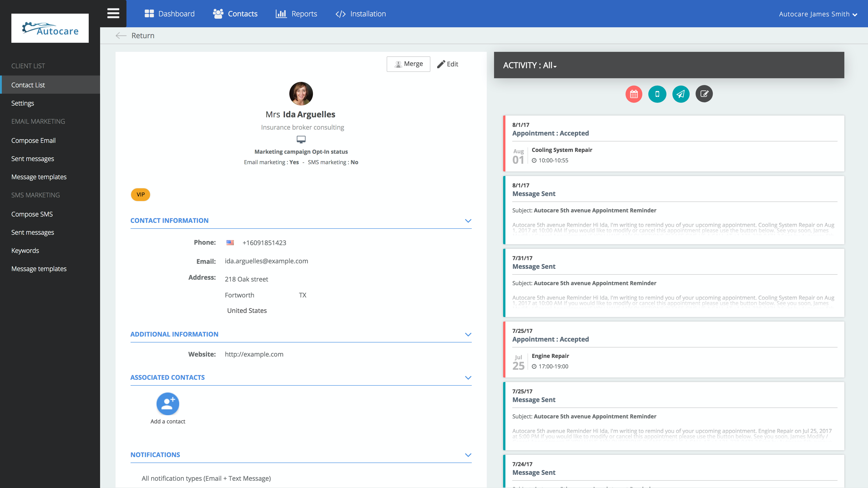Screen dimensions: 868x488
Task: Open the 8/1/17 Message Sent card
Action: click(674, 210)
